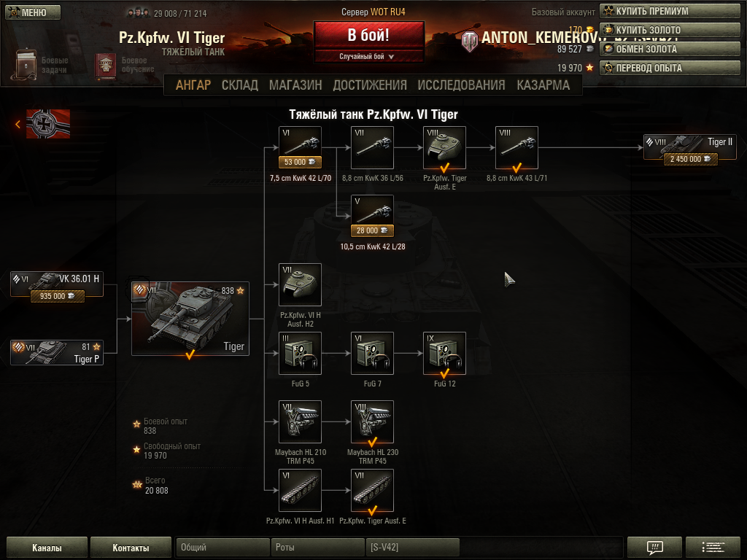Select the FuG 5 radio module
Screen dimensions: 747x560
click(300, 354)
